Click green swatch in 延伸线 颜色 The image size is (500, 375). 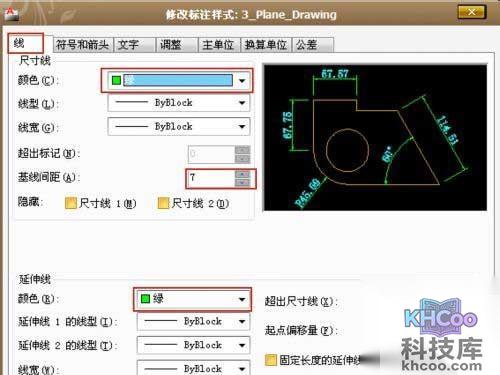[145, 299]
